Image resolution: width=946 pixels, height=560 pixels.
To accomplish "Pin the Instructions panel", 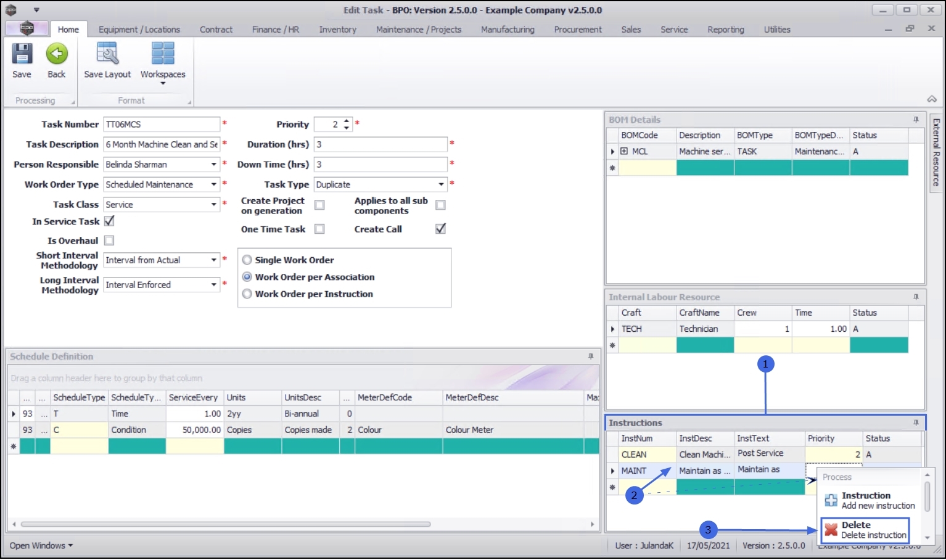I will [916, 423].
